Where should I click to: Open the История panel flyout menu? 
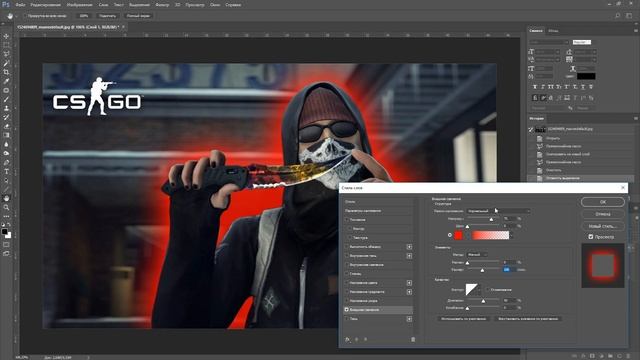click(636, 118)
